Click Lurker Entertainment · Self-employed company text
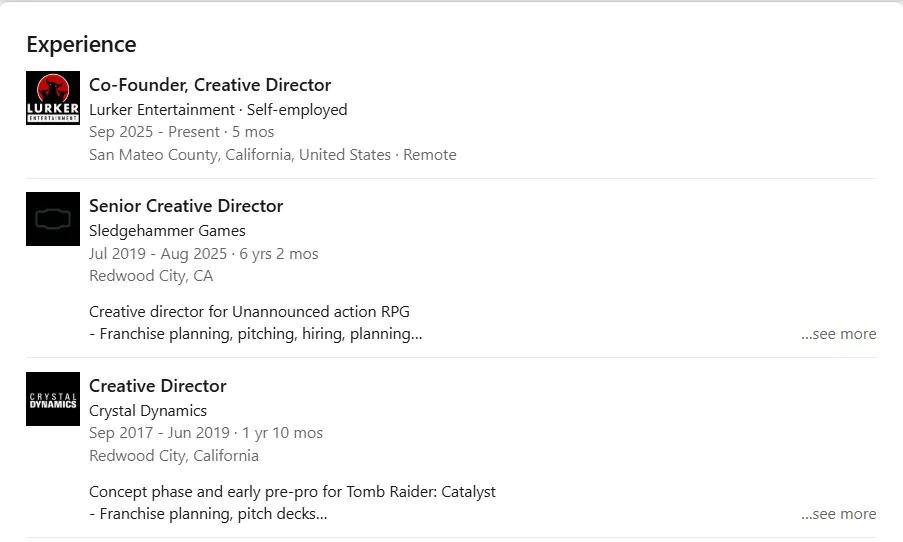Image resolution: width=903 pixels, height=542 pixels. pos(218,110)
